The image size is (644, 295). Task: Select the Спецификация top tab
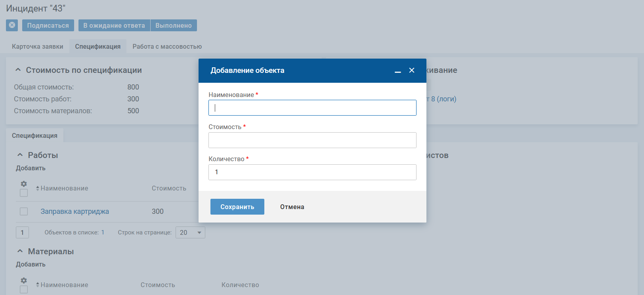pyautogui.click(x=98, y=46)
